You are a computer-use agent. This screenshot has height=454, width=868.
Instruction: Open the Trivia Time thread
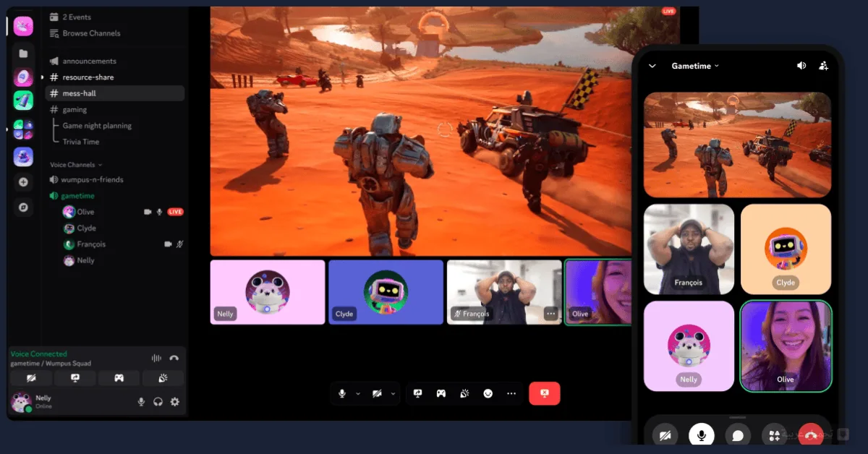click(81, 142)
